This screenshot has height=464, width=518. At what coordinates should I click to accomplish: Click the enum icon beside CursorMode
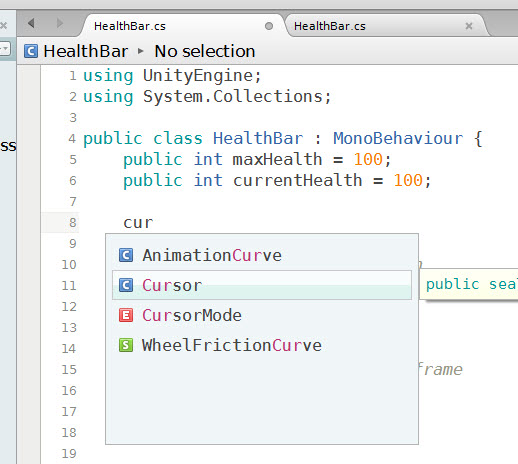coord(126,315)
